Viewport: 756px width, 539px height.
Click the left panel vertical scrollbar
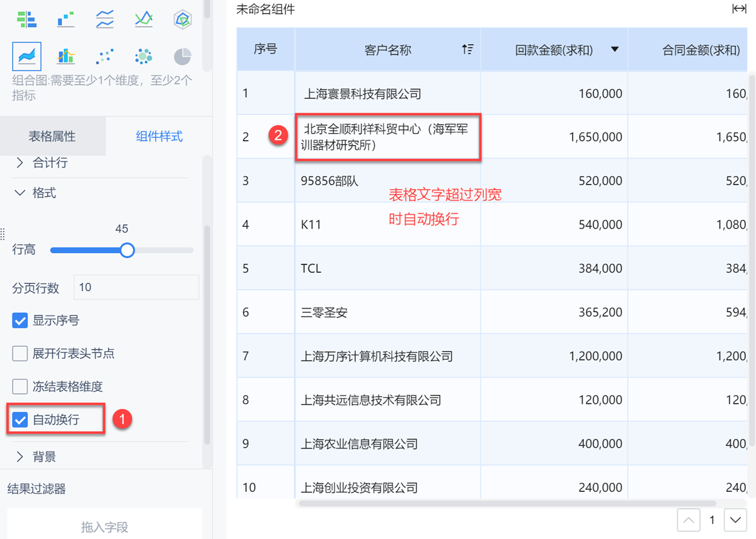click(207, 336)
